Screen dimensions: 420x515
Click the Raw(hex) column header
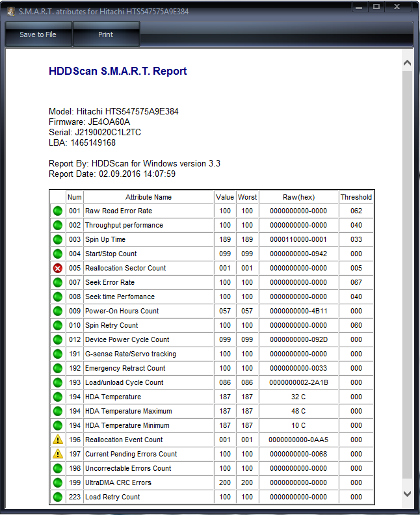tap(298, 197)
